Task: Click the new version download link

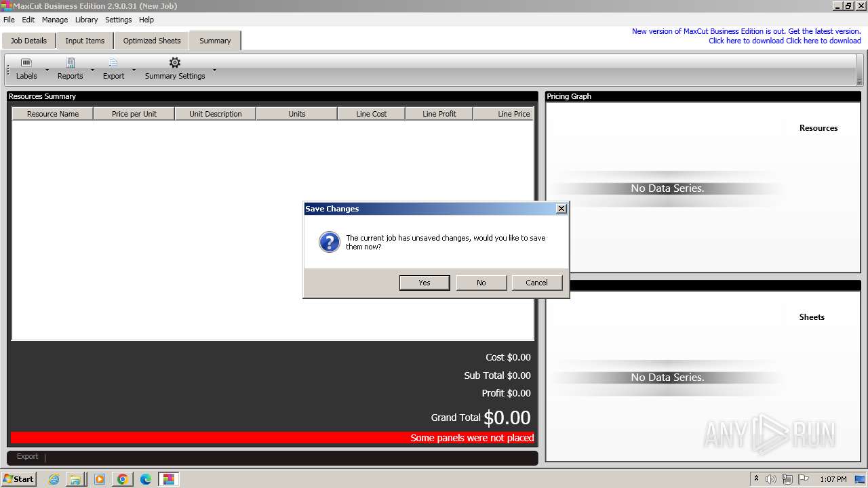Action: (785, 41)
